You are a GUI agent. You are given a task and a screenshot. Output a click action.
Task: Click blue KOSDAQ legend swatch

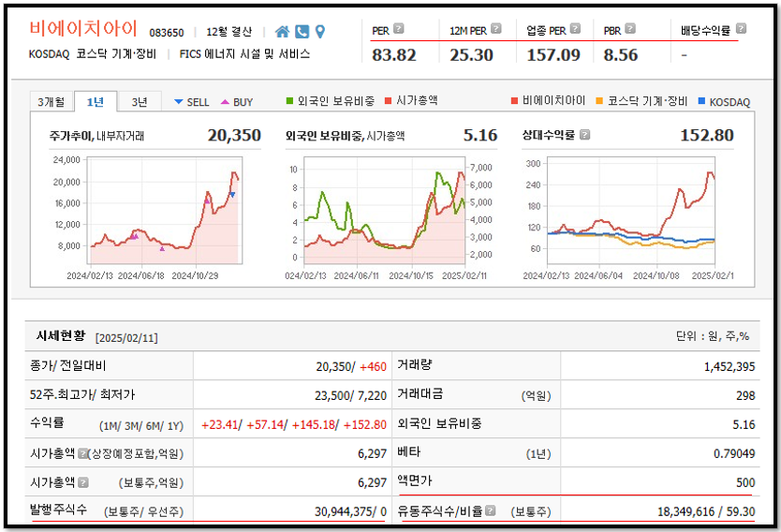click(x=701, y=101)
